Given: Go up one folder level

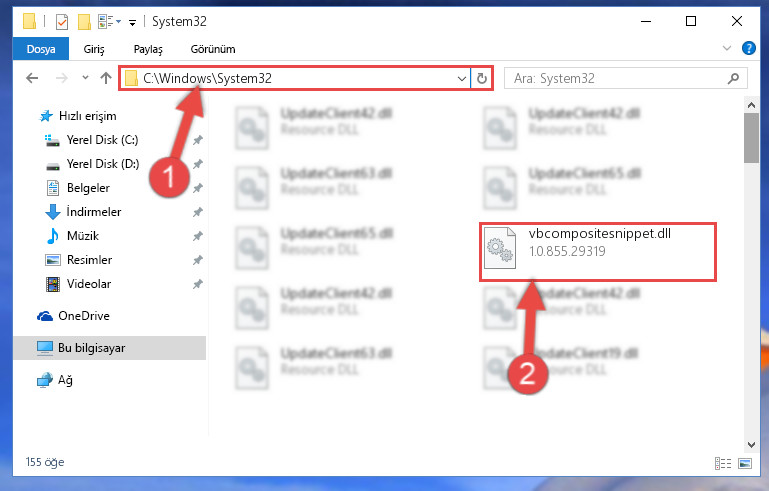Looking at the screenshot, I should coord(105,78).
